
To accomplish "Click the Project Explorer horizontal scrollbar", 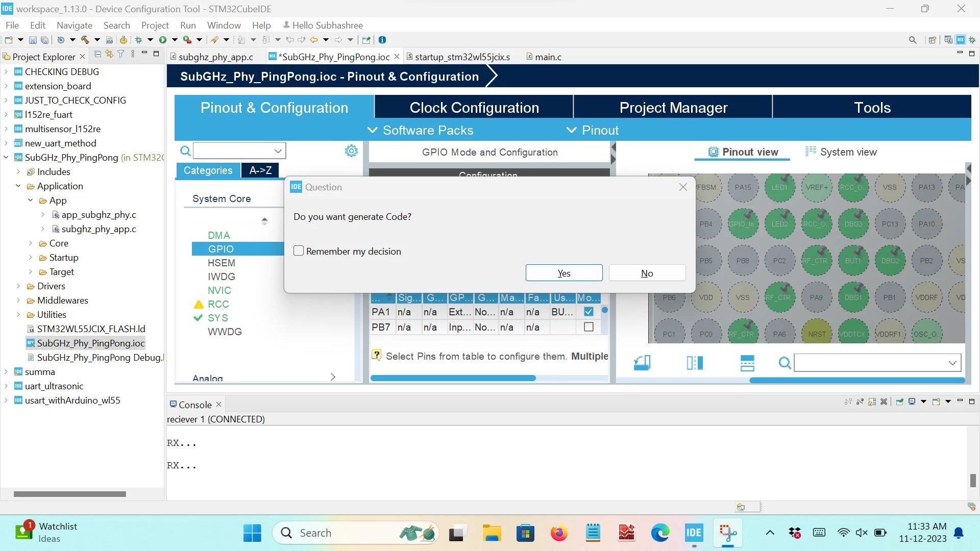I will (x=69, y=494).
